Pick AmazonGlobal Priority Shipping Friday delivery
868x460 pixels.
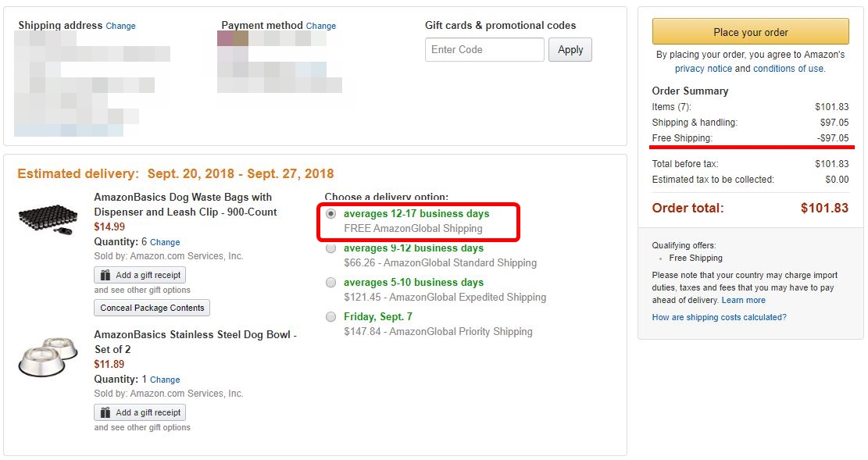[331, 317]
